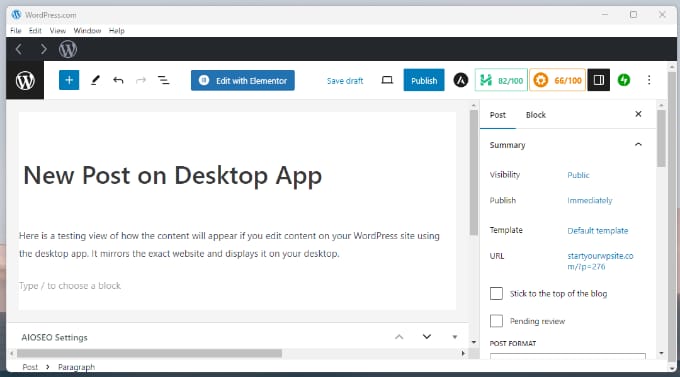Check Stick to the top of the blog
The image size is (680, 377).
(x=496, y=294)
